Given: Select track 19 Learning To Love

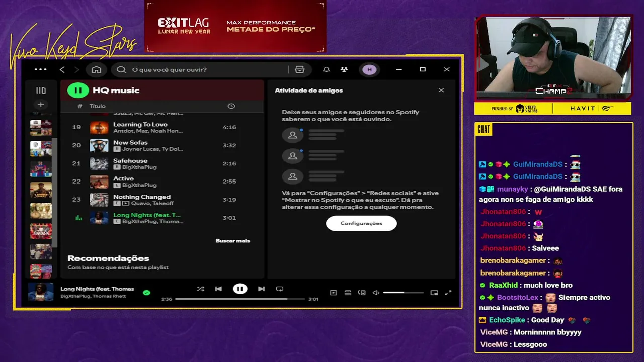Looking at the screenshot, I should point(162,127).
